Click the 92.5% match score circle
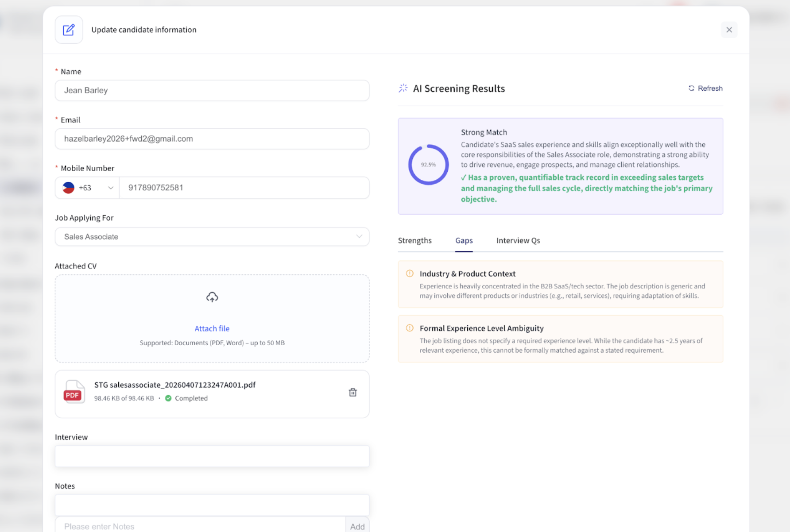The image size is (790, 532). 428,165
